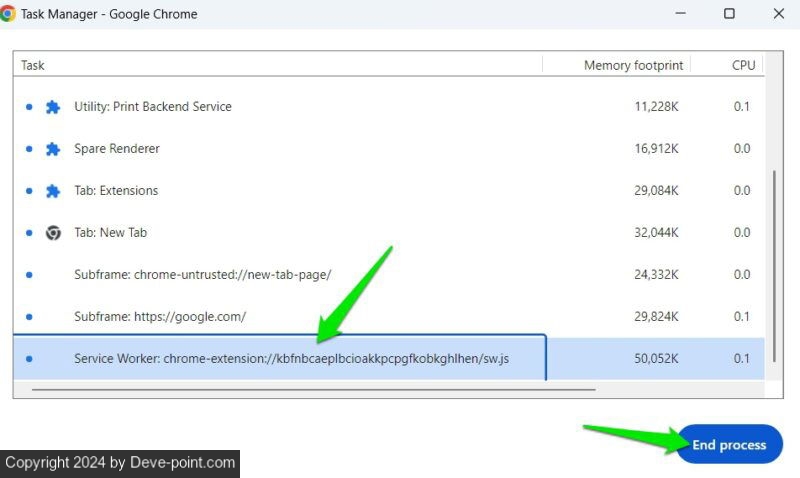Maximize the Task Manager window
The image size is (800, 478).
coord(729,14)
